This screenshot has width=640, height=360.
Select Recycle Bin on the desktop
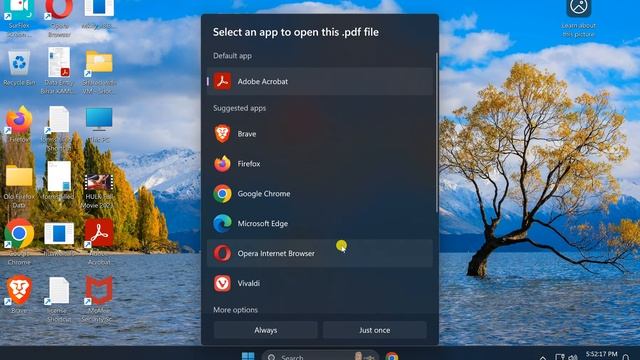click(x=19, y=68)
